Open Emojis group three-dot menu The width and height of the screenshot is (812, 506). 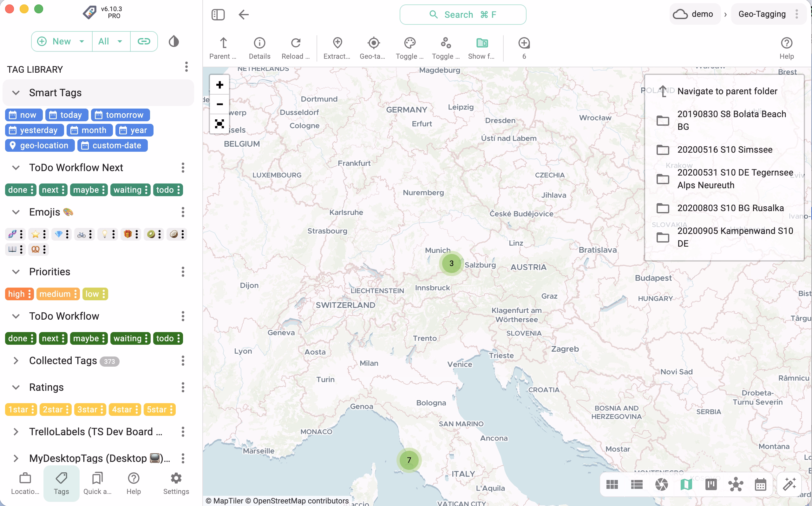click(x=183, y=212)
